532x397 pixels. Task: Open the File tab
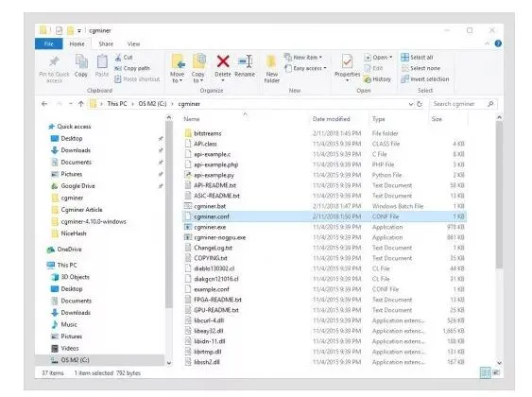tap(48, 43)
